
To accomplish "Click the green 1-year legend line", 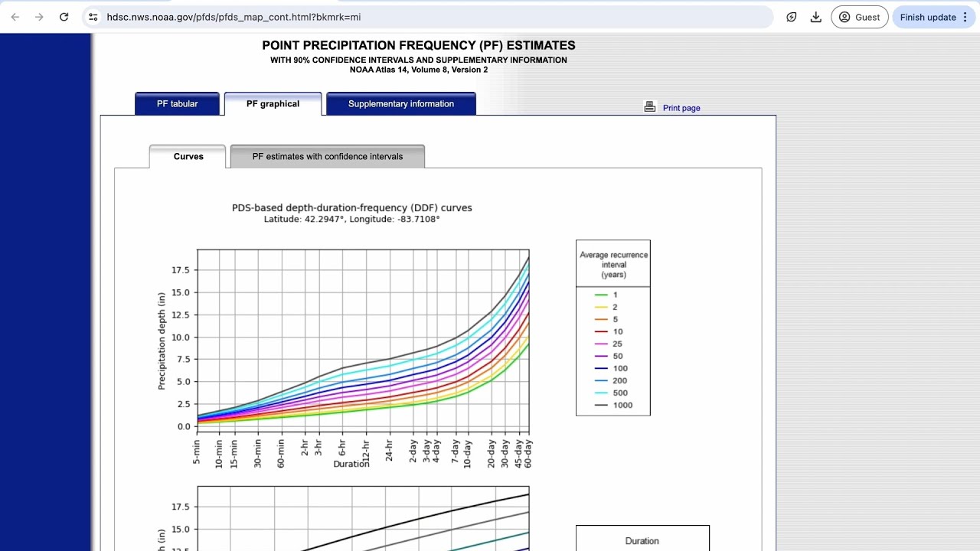I will (x=601, y=295).
